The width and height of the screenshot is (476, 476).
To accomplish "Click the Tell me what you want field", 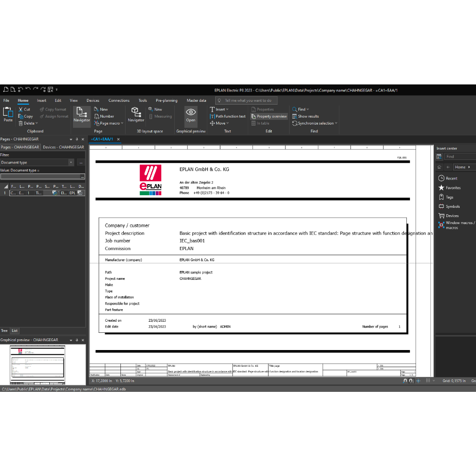I will [247, 100].
